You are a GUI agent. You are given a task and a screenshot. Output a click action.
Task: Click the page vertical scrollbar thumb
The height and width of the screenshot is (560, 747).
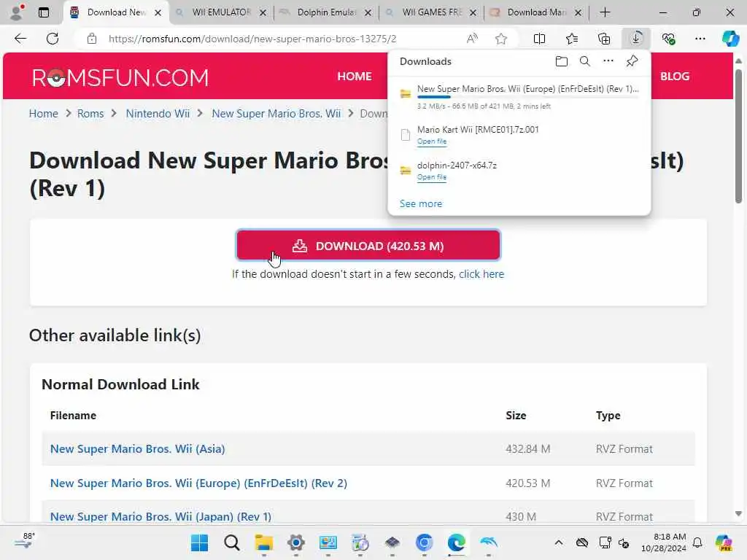pos(738,136)
